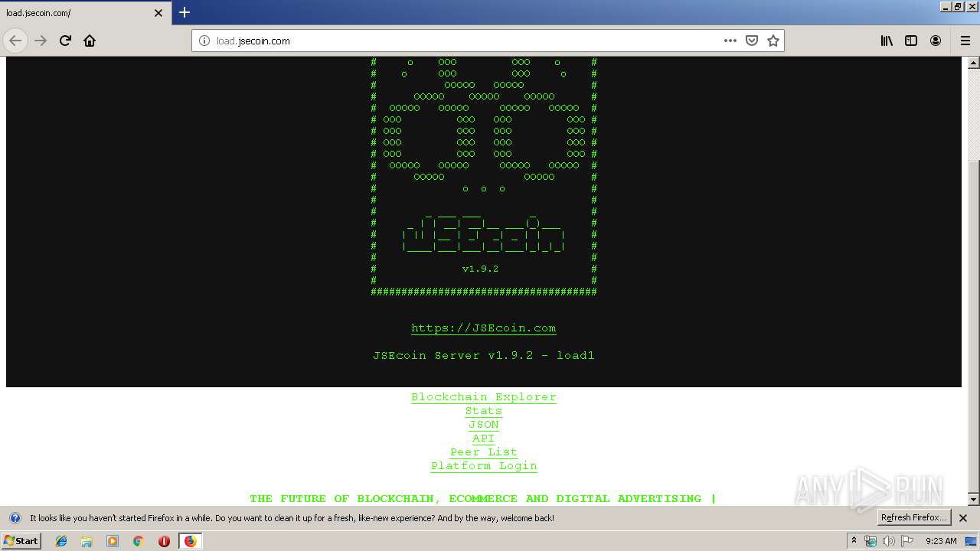Open a new tab with plus button
Image resolution: width=980 pixels, height=551 pixels.
[x=185, y=12]
